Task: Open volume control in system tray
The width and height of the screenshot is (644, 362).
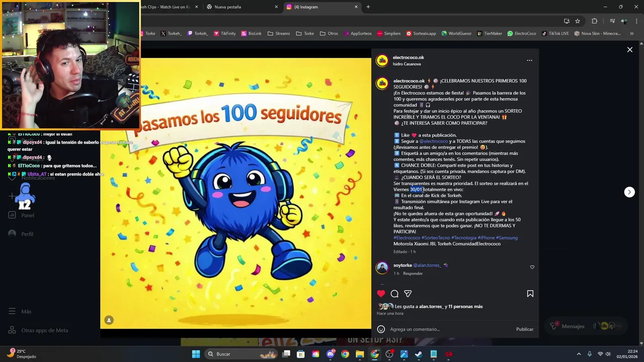Action: click(609, 354)
